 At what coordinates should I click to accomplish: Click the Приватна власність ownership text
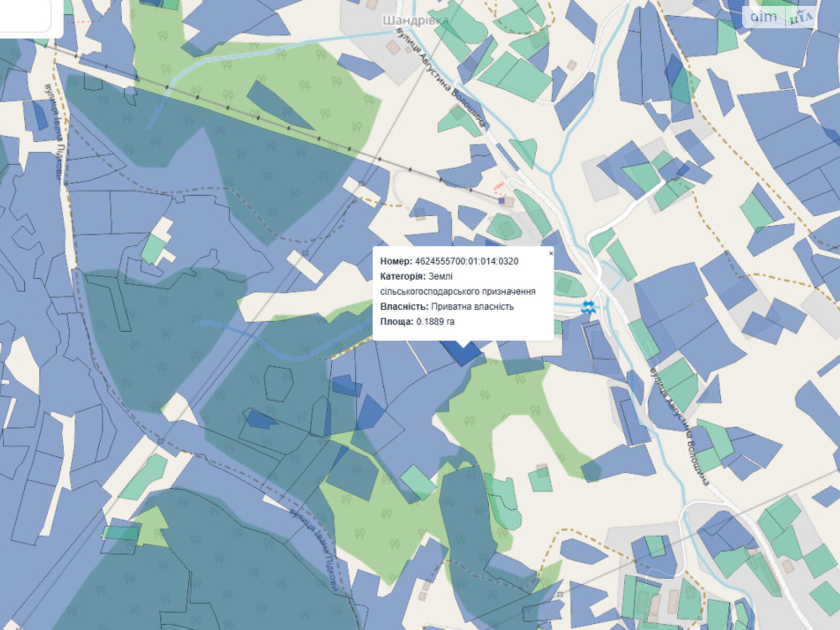pyautogui.click(x=472, y=307)
